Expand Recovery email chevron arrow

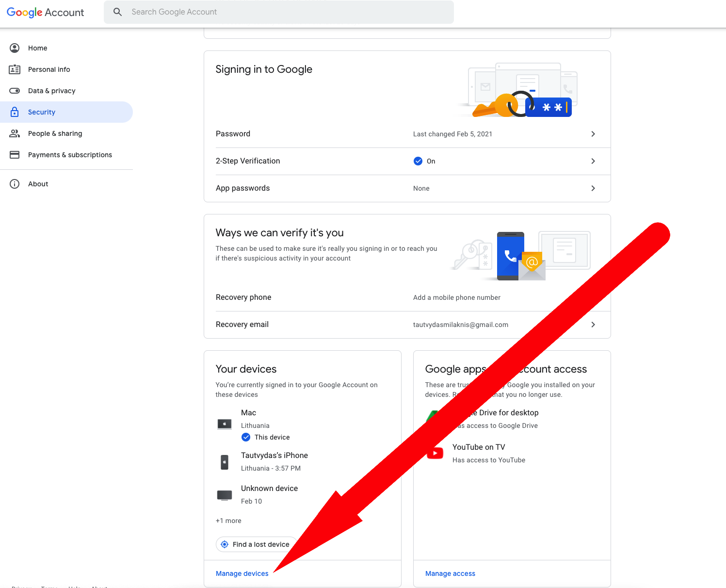tap(593, 325)
